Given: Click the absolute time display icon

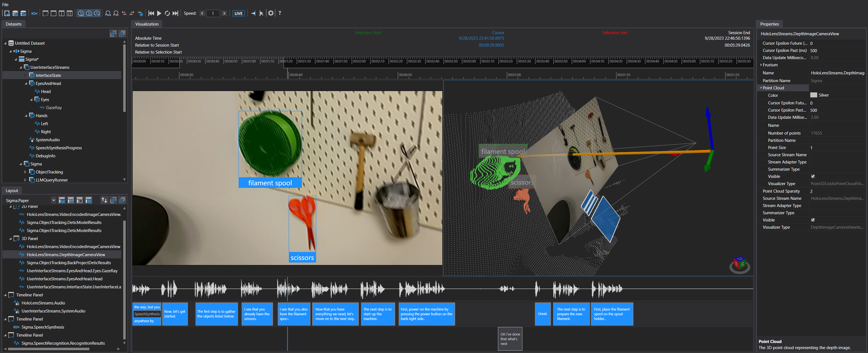Looking at the screenshot, I should tap(81, 13).
